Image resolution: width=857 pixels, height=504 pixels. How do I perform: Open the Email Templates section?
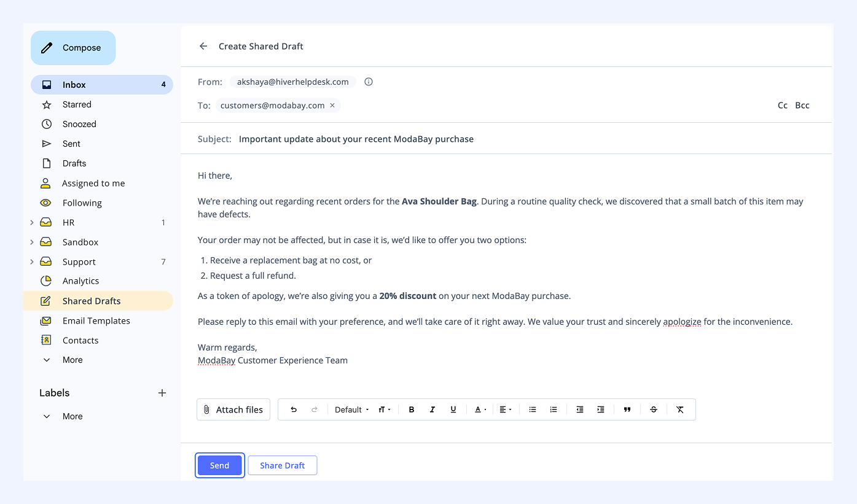point(96,320)
